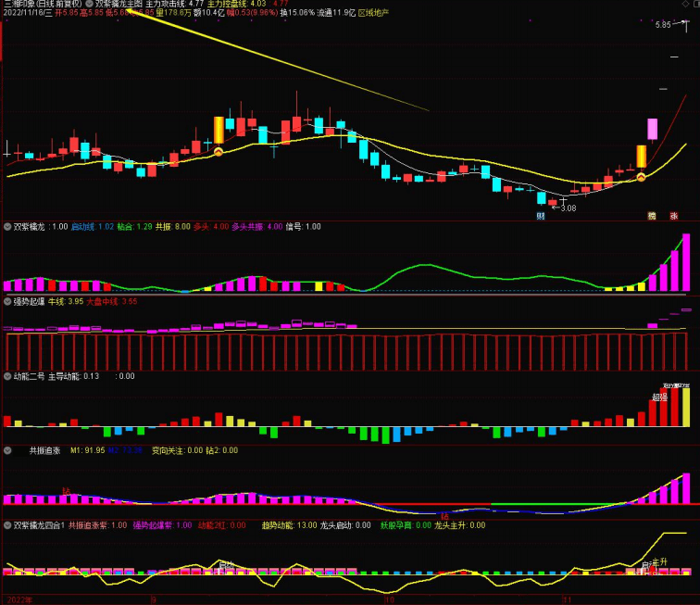Click the stock title 三湘印象(日线,前复权)
The height and width of the screenshot is (605, 700).
(x=41, y=5)
